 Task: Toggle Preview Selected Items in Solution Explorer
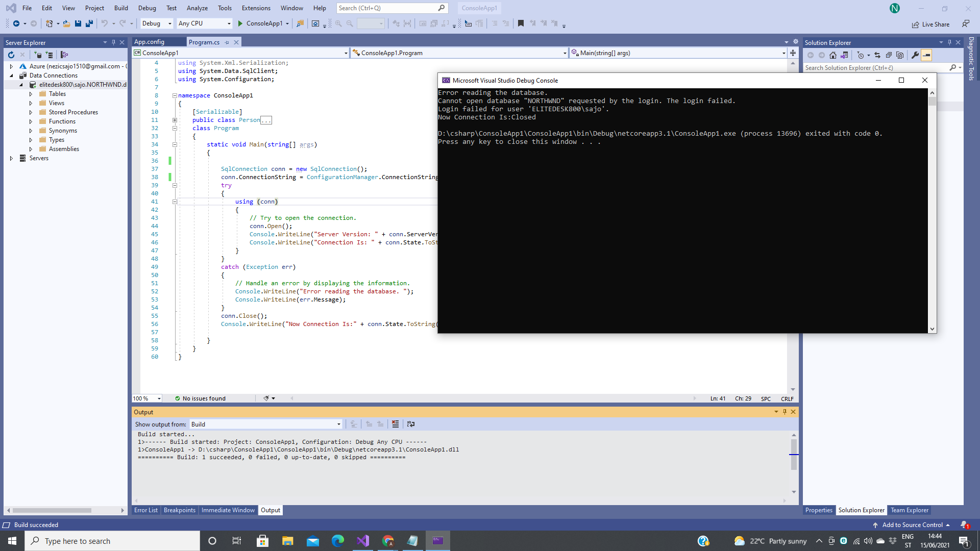[x=926, y=55]
